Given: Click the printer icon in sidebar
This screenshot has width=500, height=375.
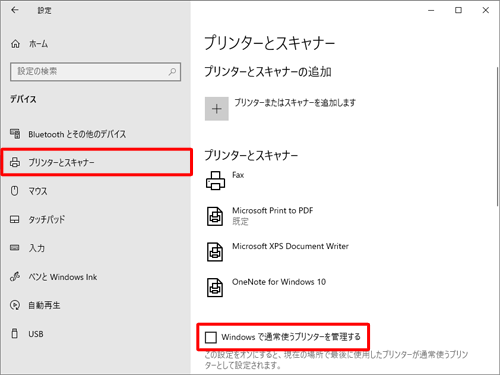Looking at the screenshot, I should (x=15, y=162).
